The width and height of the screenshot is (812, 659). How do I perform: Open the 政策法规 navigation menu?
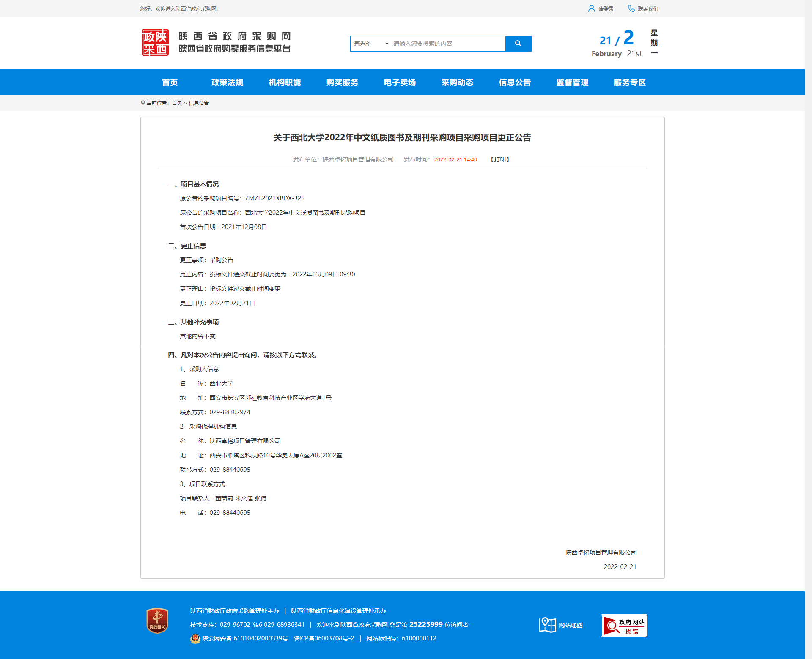[227, 82]
